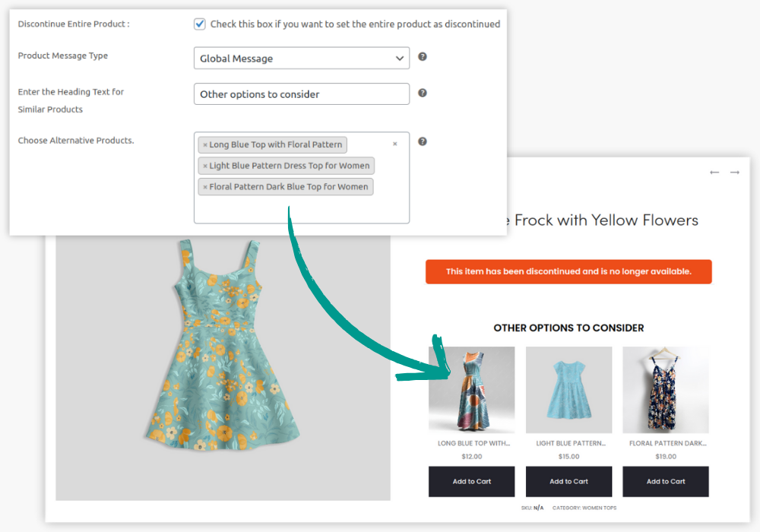This screenshot has height=532, width=760.
Task: Add Long Blue Top to cart
Action: click(x=472, y=482)
